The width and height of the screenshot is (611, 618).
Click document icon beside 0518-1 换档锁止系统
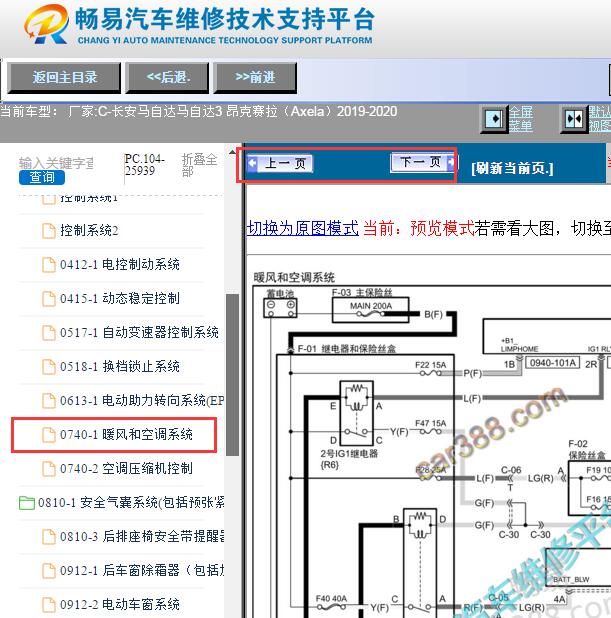pos(49,367)
